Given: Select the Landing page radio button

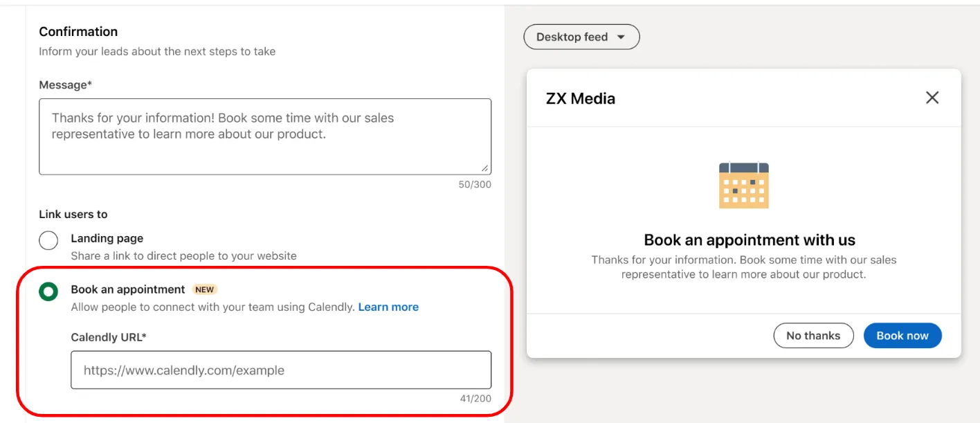Looking at the screenshot, I should click(48, 240).
